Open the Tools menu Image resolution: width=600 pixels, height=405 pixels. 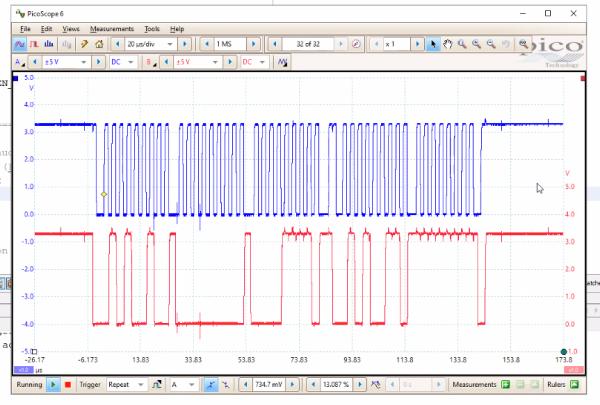(x=152, y=29)
